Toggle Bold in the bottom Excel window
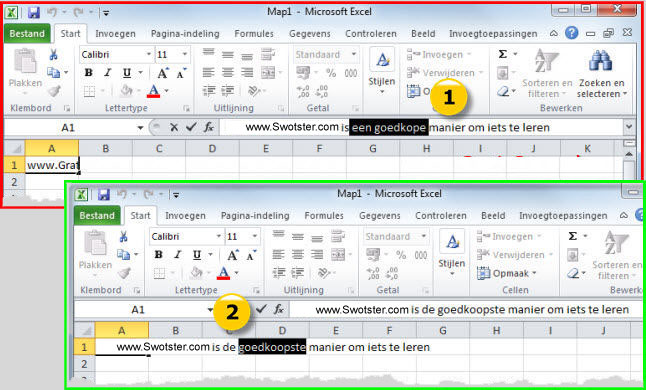The width and height of the screenshot is (646, 390). click(x=158, y=255)
